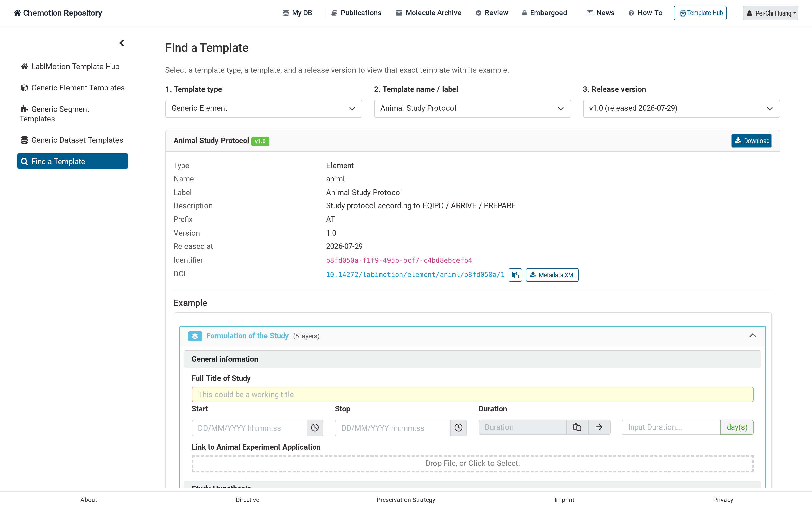
Task: Open the Imprint footer link
Action: pos(564,500)
